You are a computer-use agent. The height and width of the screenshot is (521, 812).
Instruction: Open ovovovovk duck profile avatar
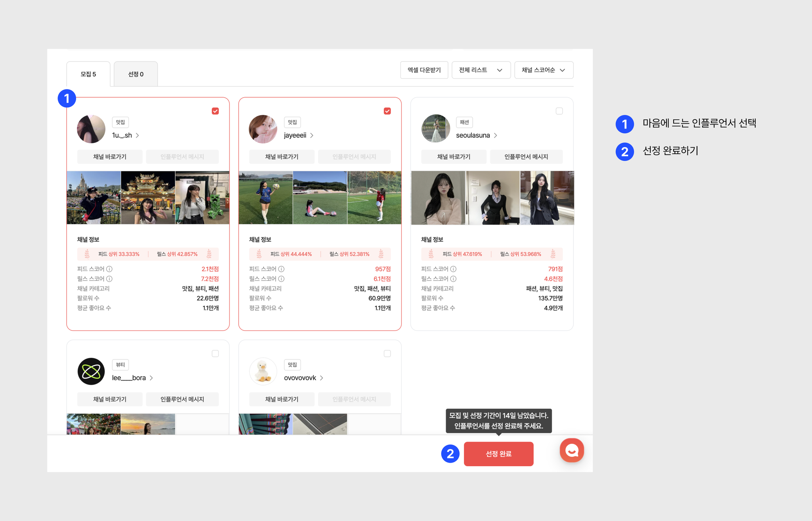(263, 371)
